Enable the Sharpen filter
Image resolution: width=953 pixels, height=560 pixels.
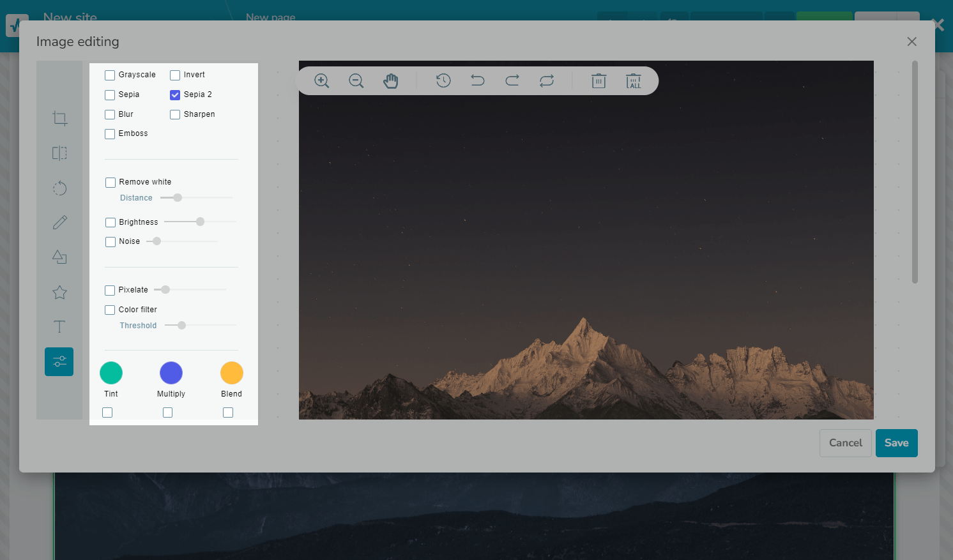[x=175, y=115]
